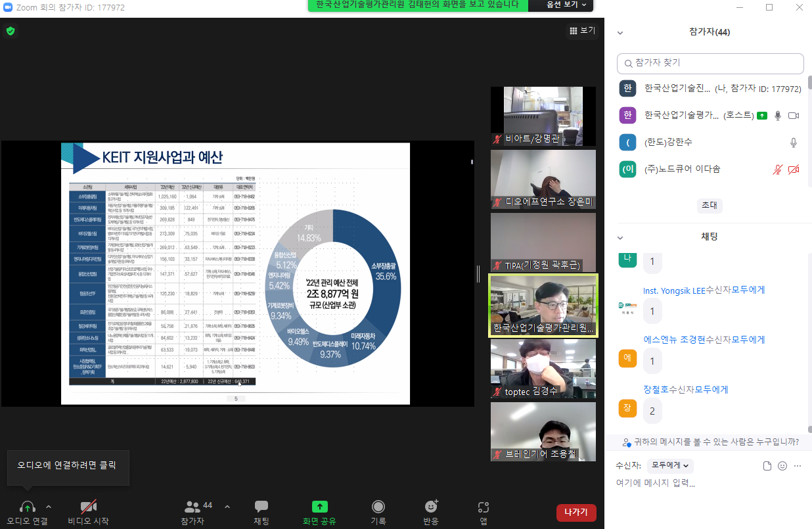Click the 참가자(44) panel title

pyautogui.click(x=710, y=32)
